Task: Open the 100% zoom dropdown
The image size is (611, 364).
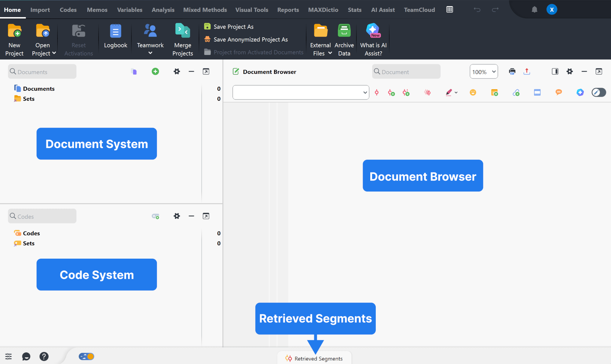Action: tap(484, 72)
